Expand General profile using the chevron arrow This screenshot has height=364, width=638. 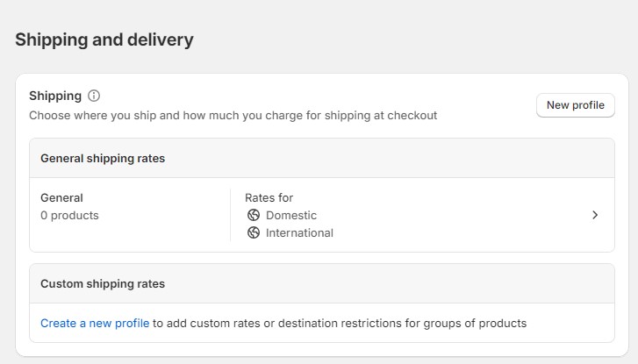pos(595,215)
